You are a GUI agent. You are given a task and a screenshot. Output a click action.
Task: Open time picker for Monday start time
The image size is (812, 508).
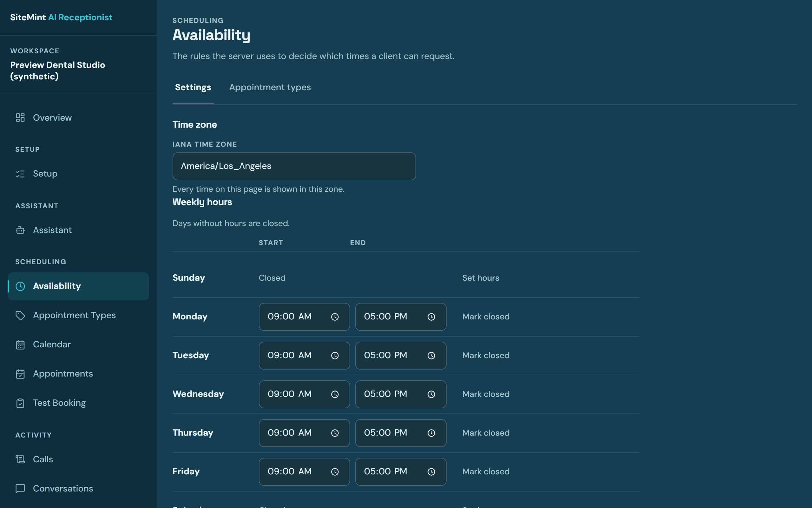tap(335, 317)
